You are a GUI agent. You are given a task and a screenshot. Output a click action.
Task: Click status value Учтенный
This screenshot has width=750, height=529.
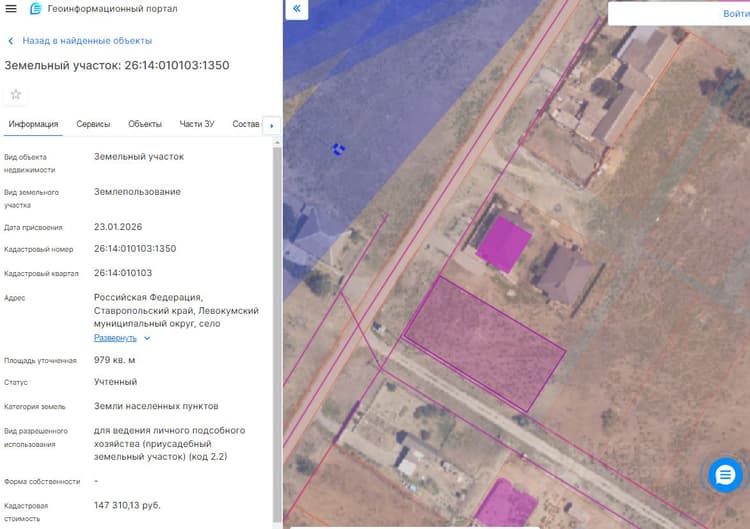115,382
